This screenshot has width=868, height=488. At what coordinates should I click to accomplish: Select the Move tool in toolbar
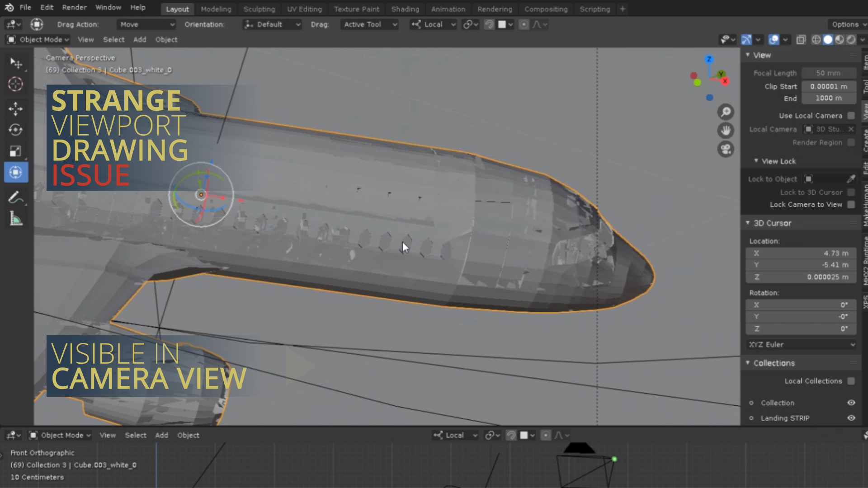16,109
